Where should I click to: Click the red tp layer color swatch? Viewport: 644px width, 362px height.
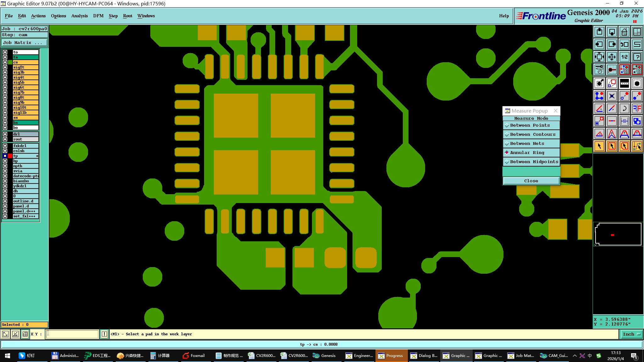coord(10,156)
